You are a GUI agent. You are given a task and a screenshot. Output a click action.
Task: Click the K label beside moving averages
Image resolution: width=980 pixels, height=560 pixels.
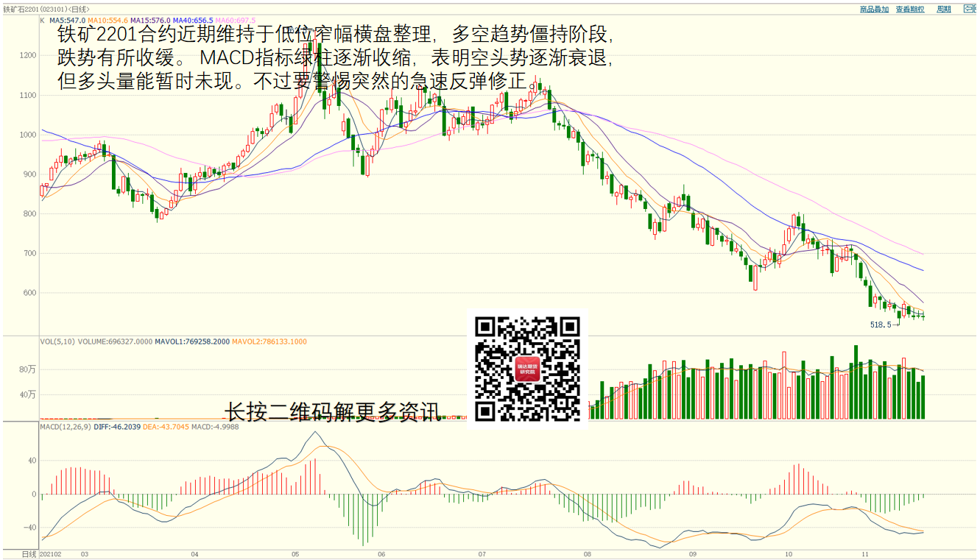pyautogui.click(x=43, y=21)
